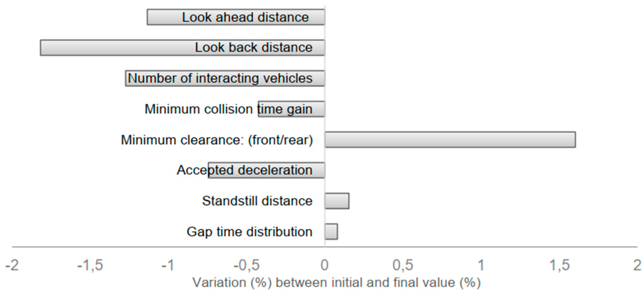Image resolution: width=644 pixels, height=294 pixels.
Task: Click the "Standstill distance" label text
Action: pyautogui.click(x=257, y=201)
